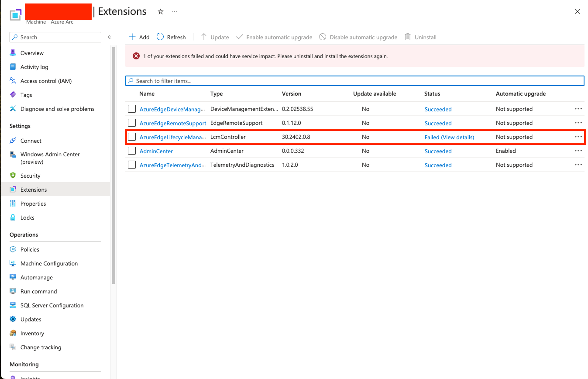Click the Windows Admin Center icon
This screenshot has height=379, width=588.
(x=13, y=155)
